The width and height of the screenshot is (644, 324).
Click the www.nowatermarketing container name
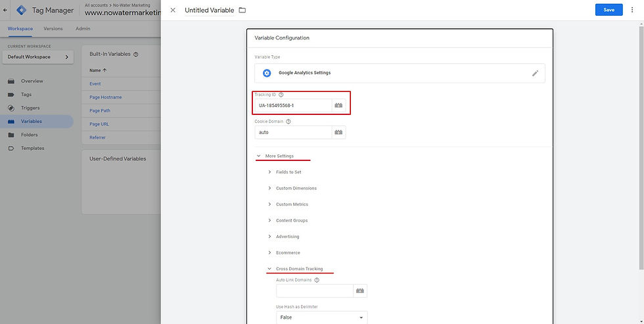(122, 13)
